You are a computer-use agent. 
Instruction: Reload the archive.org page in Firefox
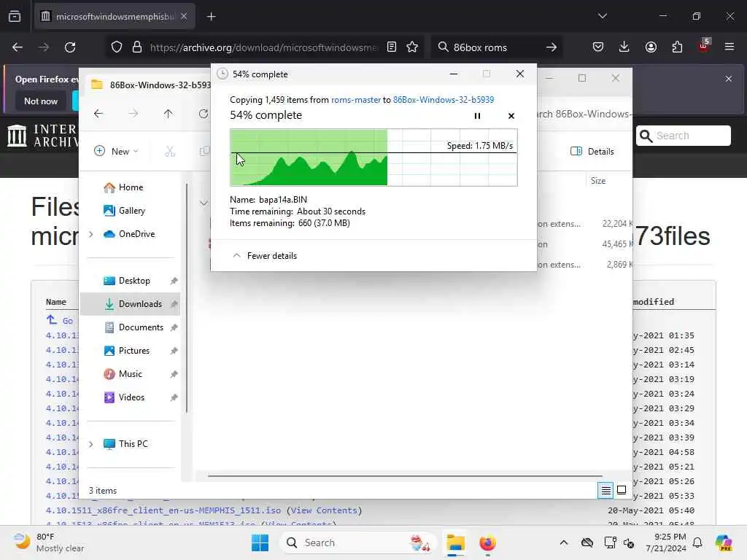tap(70, 47)
